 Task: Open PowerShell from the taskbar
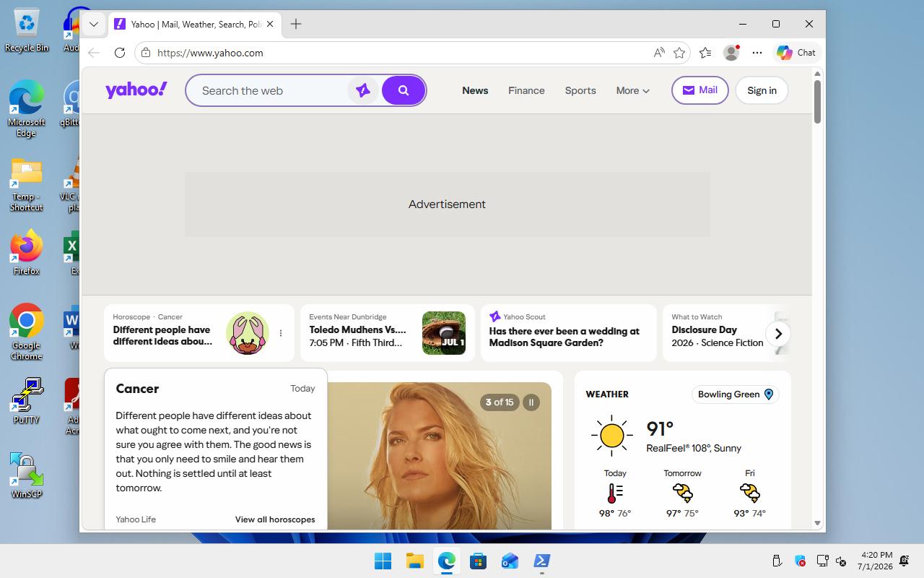[541, 561]
